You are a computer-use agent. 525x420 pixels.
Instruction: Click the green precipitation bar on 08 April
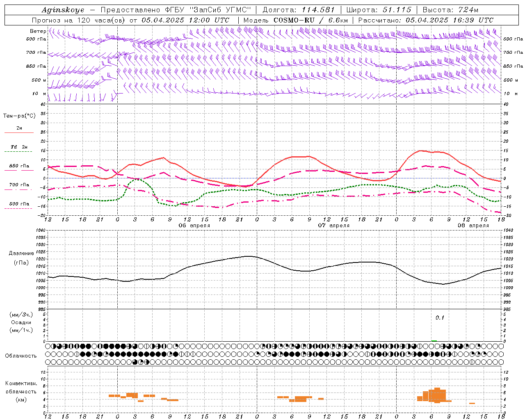[434, 340]
